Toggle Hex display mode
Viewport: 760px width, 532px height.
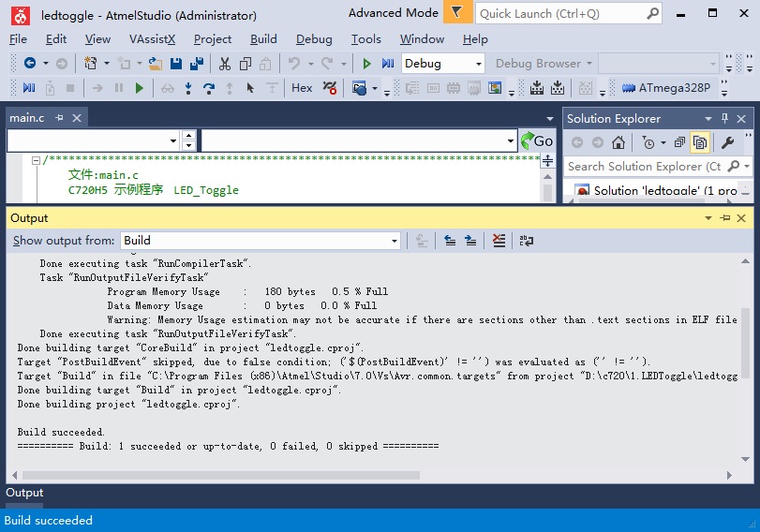[x=302, y=88]
